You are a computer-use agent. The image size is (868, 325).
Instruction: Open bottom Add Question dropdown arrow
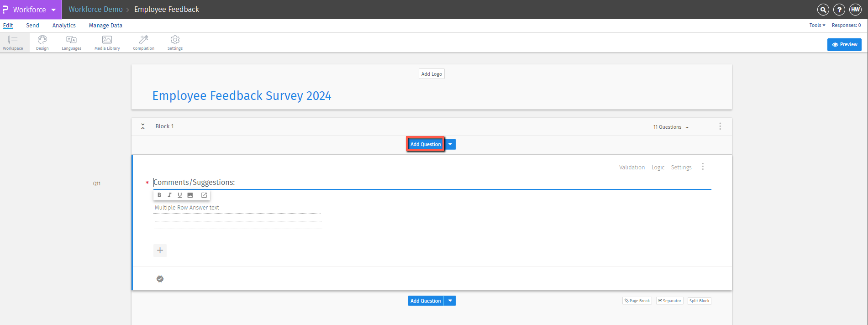coord(450,301)
